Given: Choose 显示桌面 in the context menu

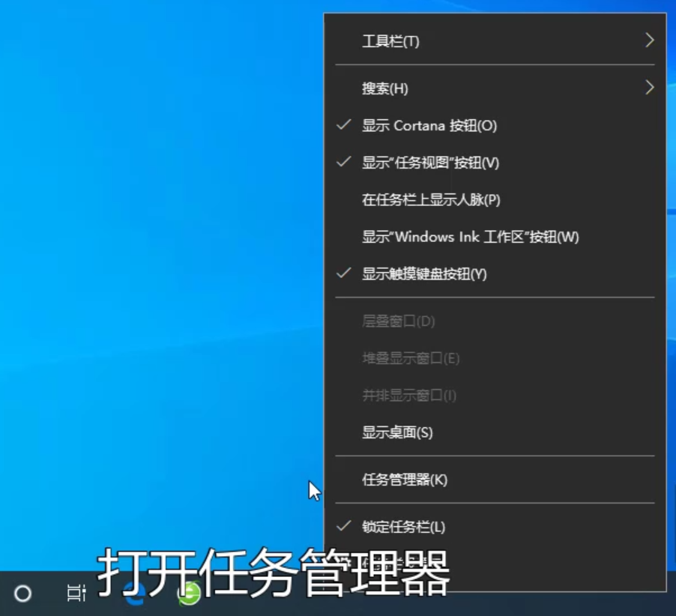Looking at the screenshot, I should [x=397, y=432].
